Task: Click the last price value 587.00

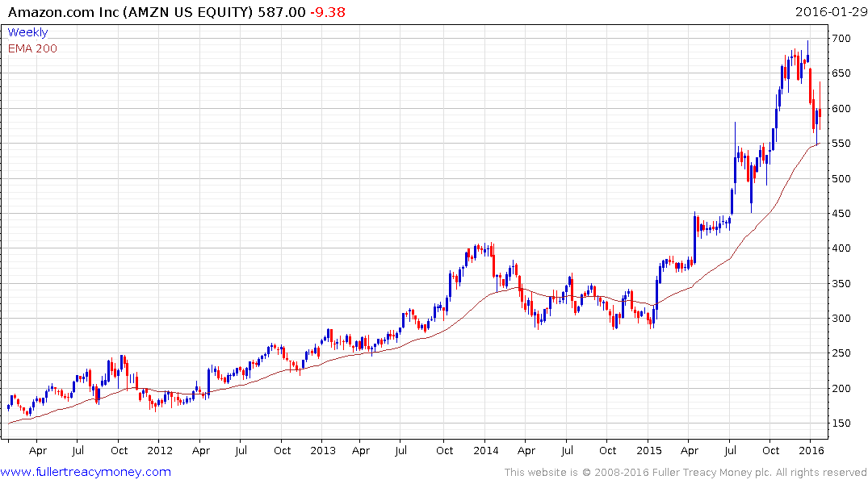Action: tap(282, 12)
